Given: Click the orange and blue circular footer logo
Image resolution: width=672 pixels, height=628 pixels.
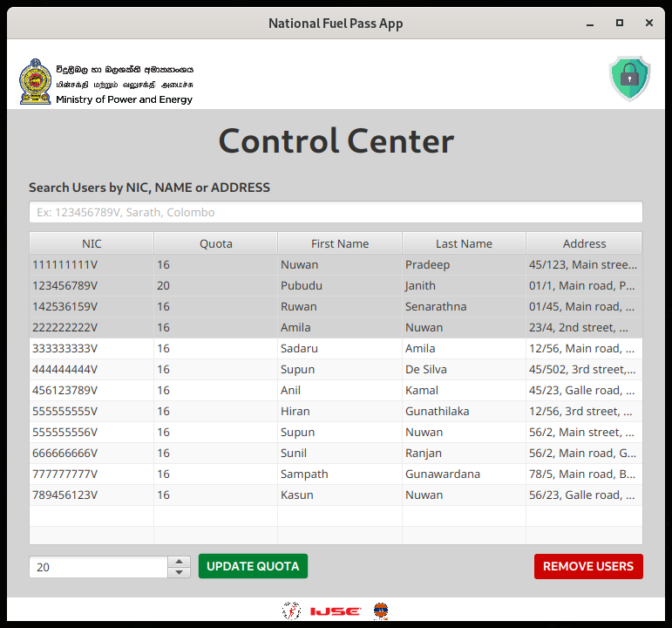Looking at the screenshot, I should point(381,611).
